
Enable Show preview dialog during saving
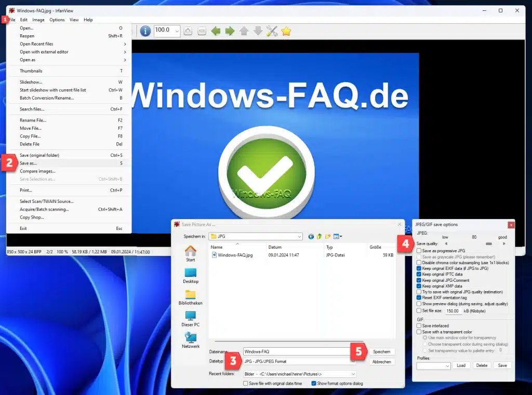tap(419, 304)
